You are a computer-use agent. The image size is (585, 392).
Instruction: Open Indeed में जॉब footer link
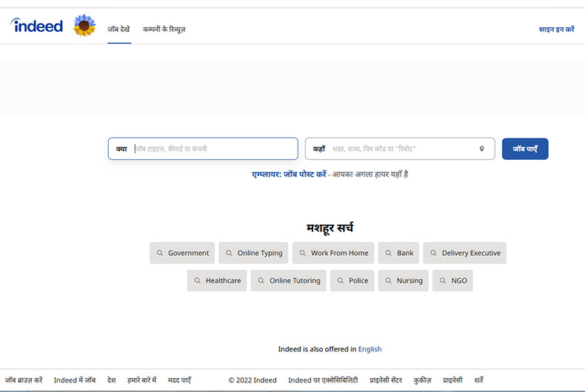tap(75, 380)
